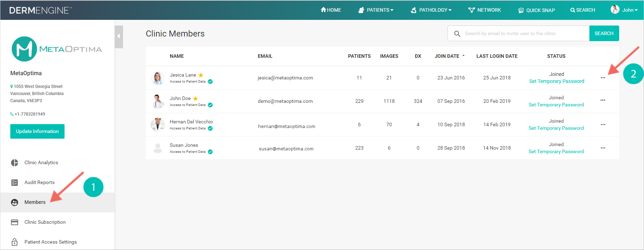The image size is (644, 250).
Task: Click the name Hernan Del Vecchio
Action: pyautogui.click(x=191, y=122)
